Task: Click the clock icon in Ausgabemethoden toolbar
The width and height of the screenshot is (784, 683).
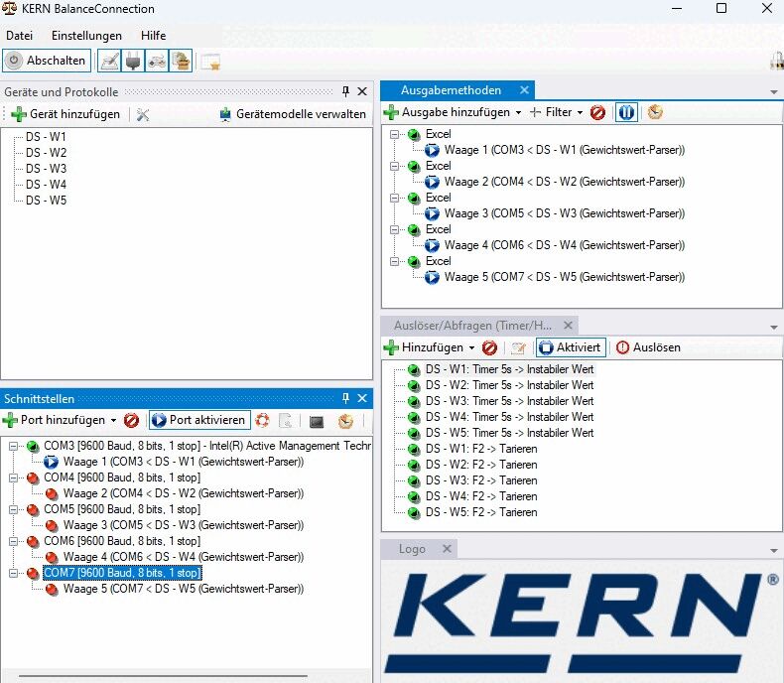Action: pos(655,112)
